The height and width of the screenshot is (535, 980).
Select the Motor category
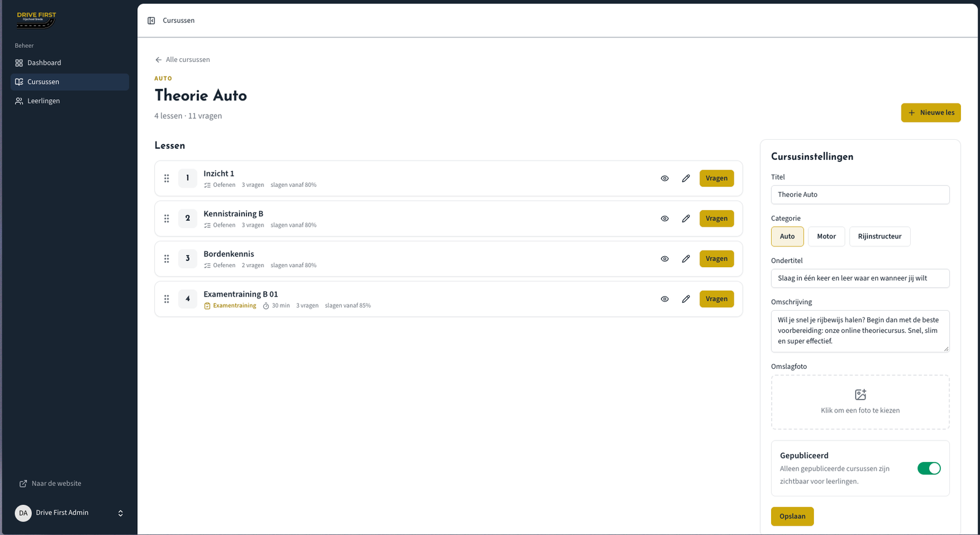826,237
